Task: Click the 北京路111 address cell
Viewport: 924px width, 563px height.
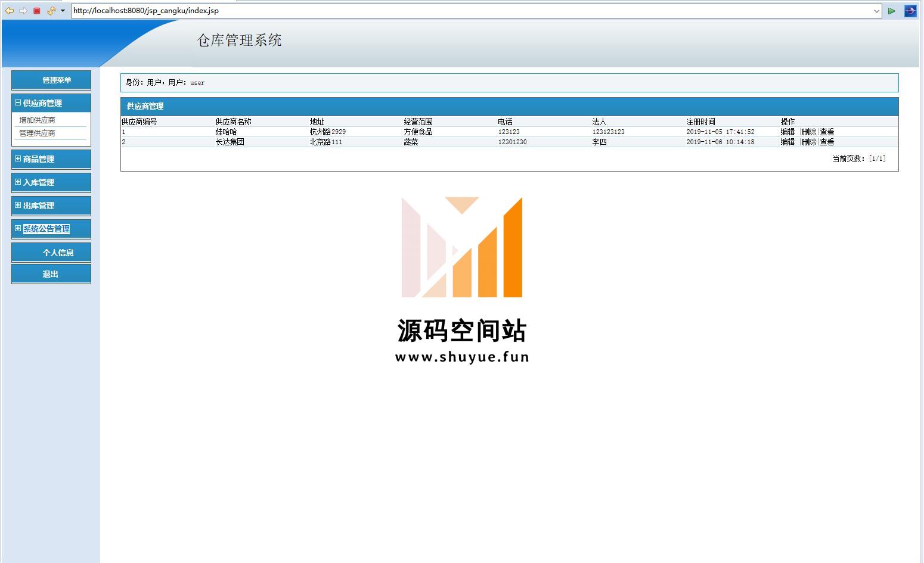Action: [326, 142]
